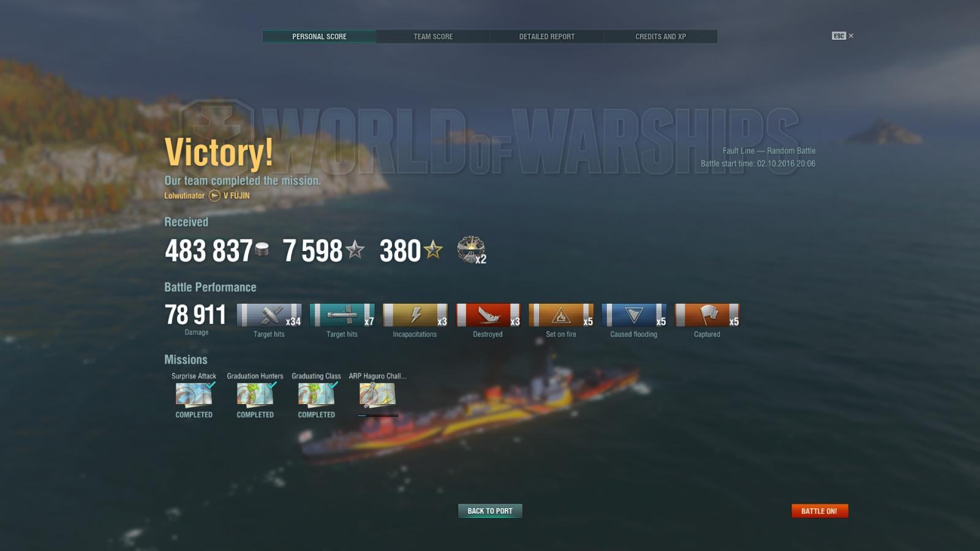Open the Graduation Hunters mission thumbnail
Screen dimensions: 980x551
pos(255,395)
